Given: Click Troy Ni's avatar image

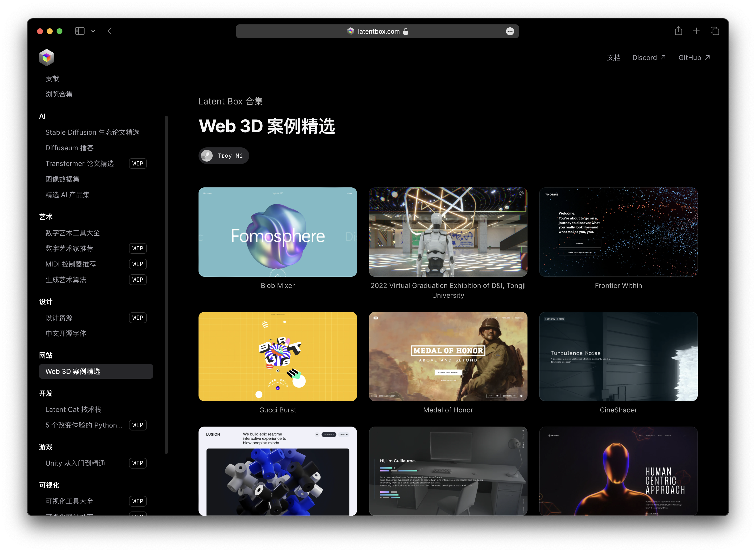Looking at the screenshot, I should pyautogui.click(x=207, y=156).
